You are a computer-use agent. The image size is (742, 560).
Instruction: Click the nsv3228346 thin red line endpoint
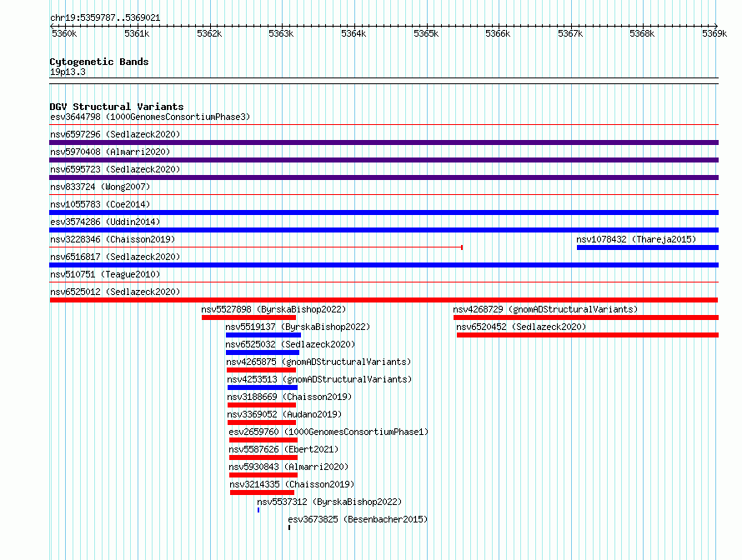[462, 247]
